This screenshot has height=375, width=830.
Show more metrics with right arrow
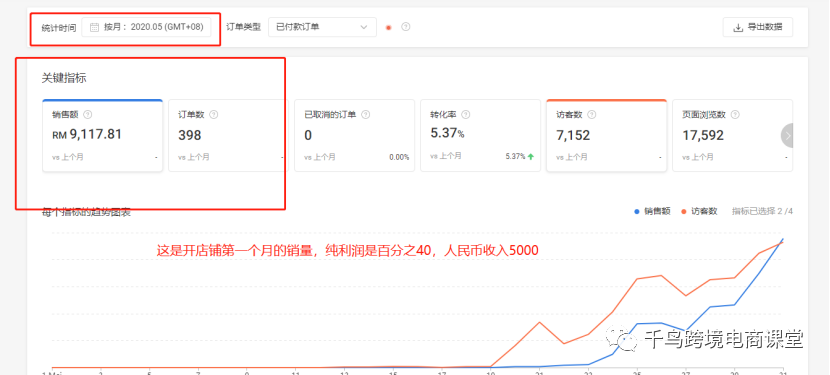tap(787, 136)
